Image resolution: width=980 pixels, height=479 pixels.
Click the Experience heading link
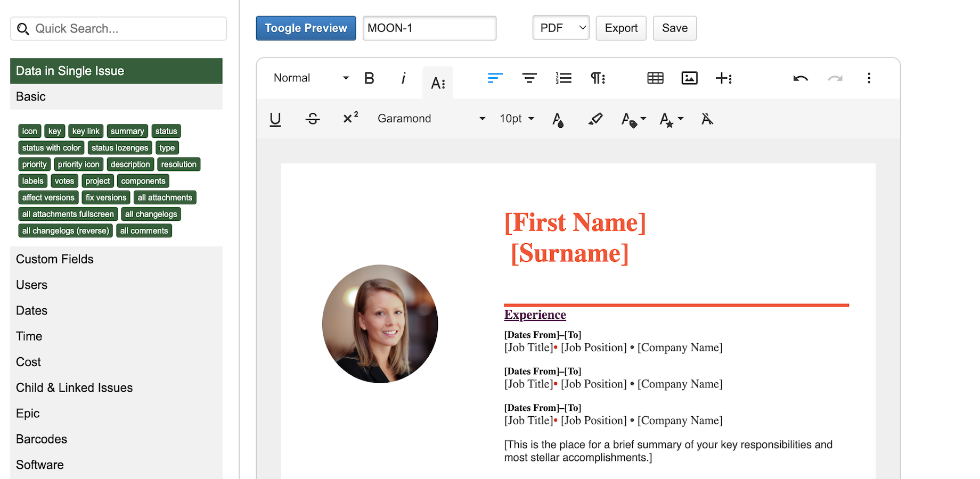[x=535, y=315]
